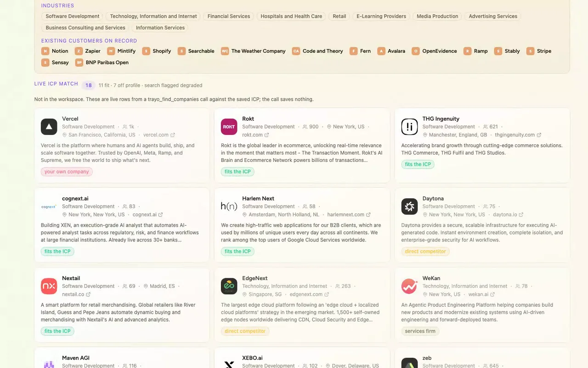Select the Financial Services industry chip
Viewport: 588px width, 368px height.
point(229,16)
